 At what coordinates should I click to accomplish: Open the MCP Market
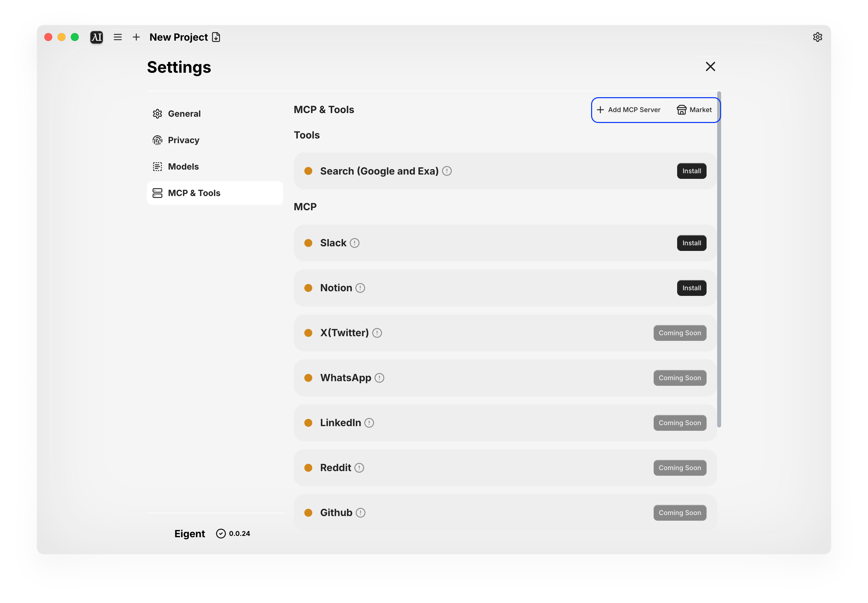tap(694, 110)
